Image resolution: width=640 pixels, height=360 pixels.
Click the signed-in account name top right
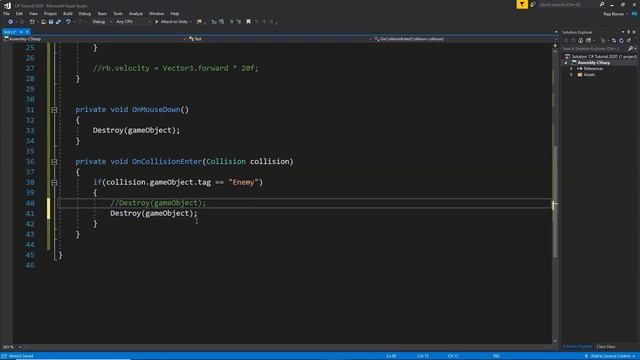pyautogui.click(x=613, y=14)
